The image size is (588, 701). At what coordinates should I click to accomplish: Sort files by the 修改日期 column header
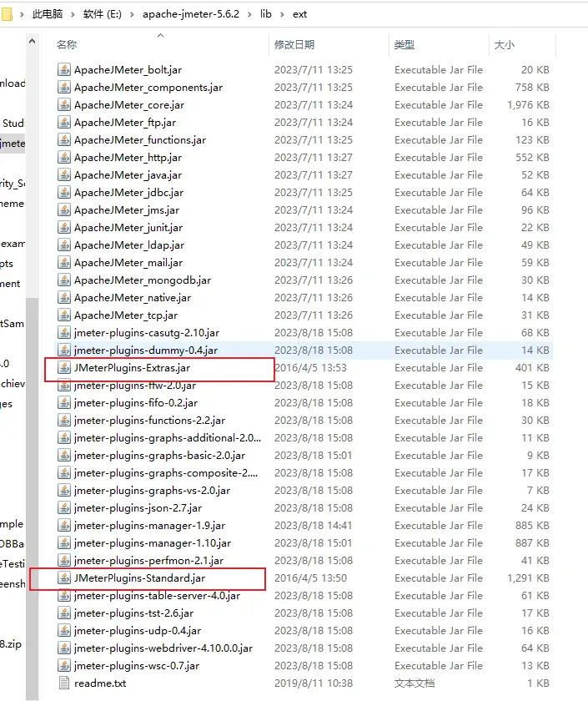click(x=296, y=45)
